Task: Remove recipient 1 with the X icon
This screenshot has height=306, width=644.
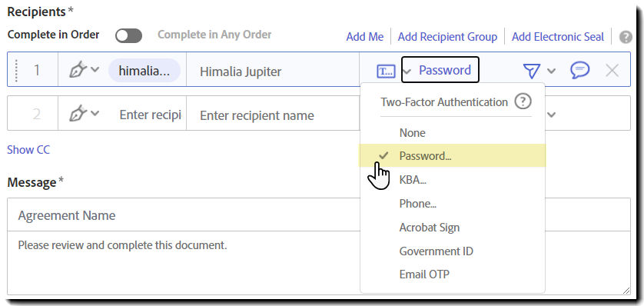Action: pos(612,71)
